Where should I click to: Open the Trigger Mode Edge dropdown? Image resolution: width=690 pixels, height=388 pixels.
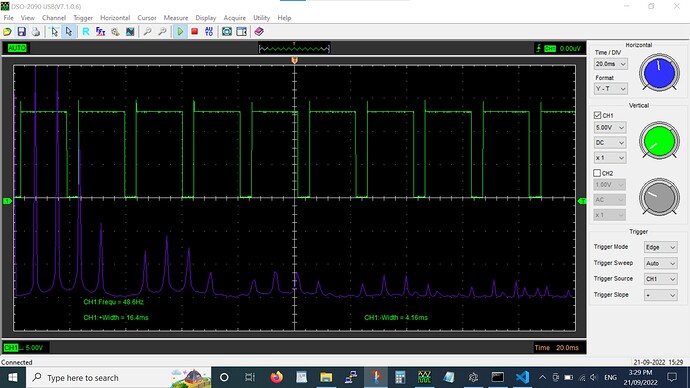tap(661, 247)
